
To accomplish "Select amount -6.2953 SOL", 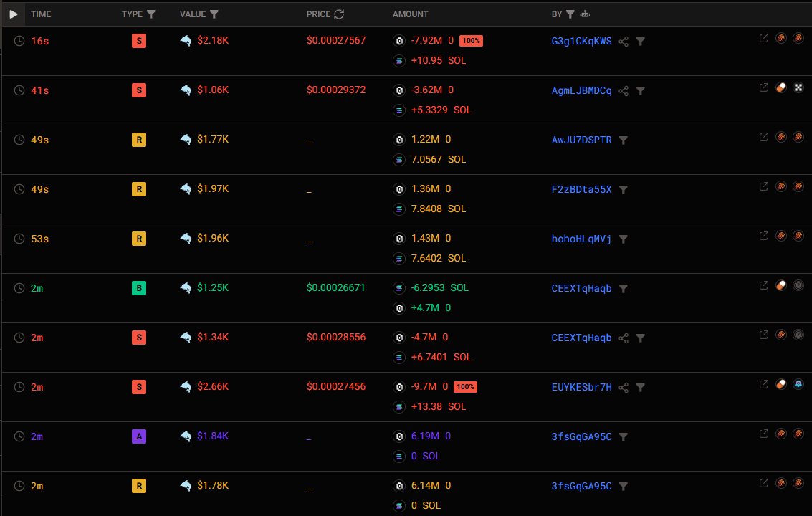I will pyautogui.click(x=439, y=287).
